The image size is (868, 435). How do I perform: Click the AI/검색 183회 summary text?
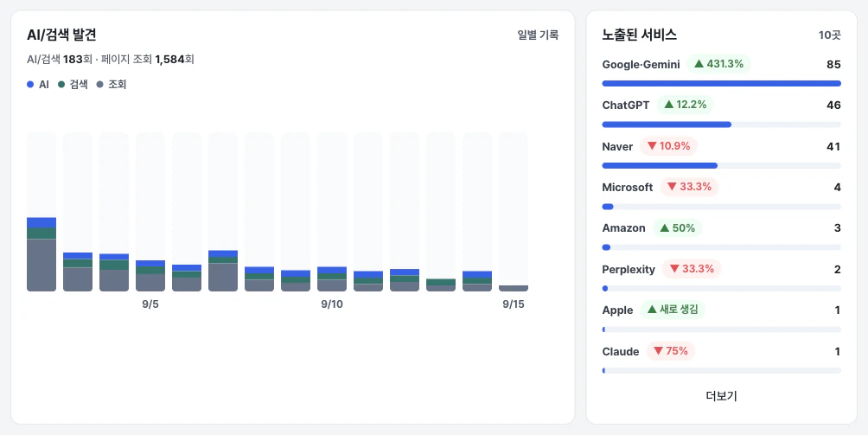(60, 59)
